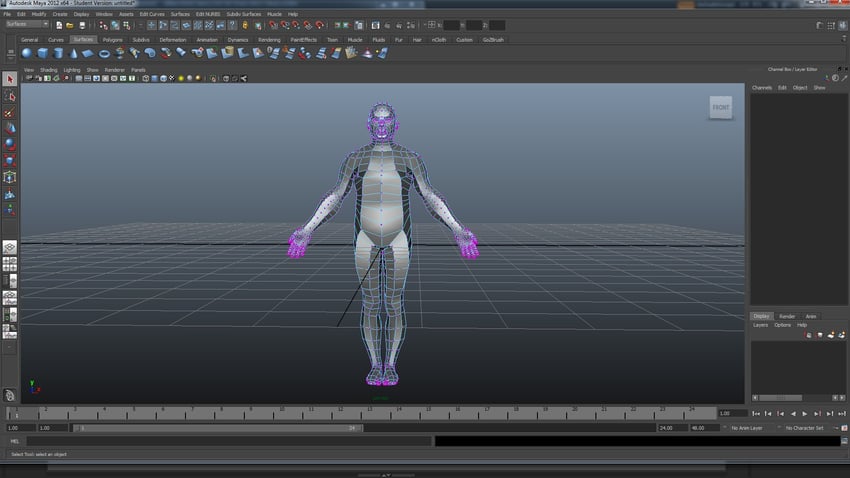850x478 pixels.
Task: Create a NURBS torus from shelf
Action: coord(104,53)
